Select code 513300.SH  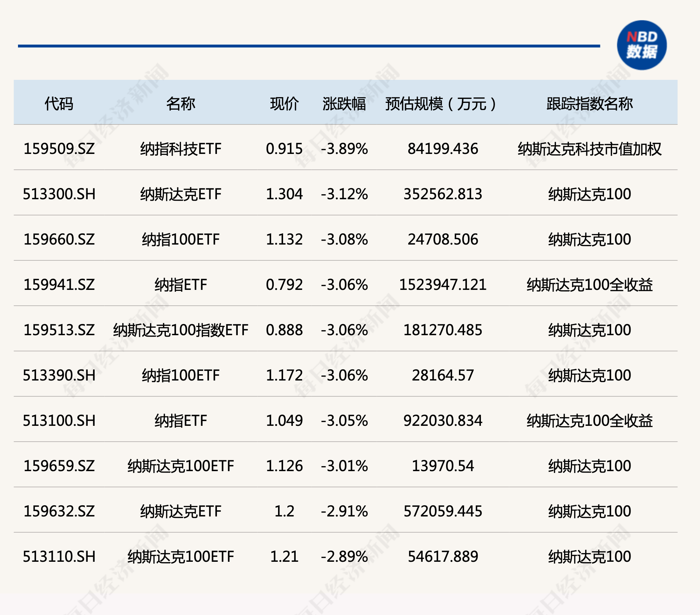[59, 194]
